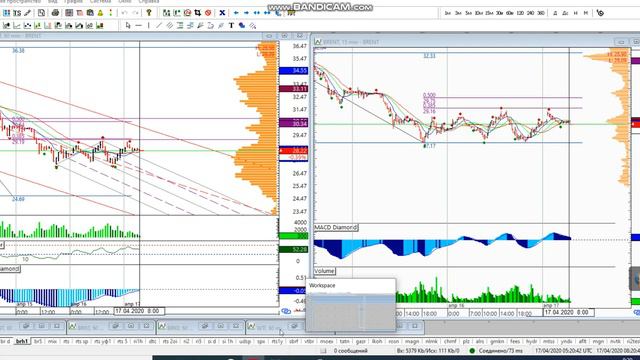Open the tatn workspace tab

(344, 341)
